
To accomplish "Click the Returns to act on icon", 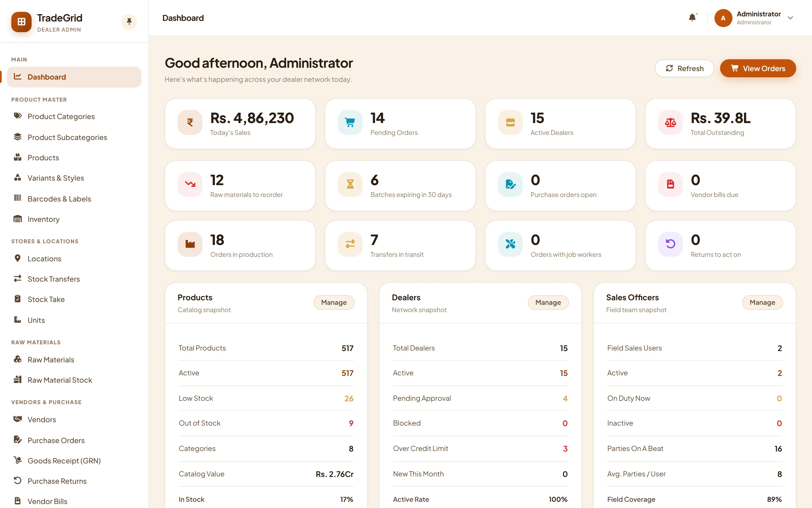I will tap(670, 244).
